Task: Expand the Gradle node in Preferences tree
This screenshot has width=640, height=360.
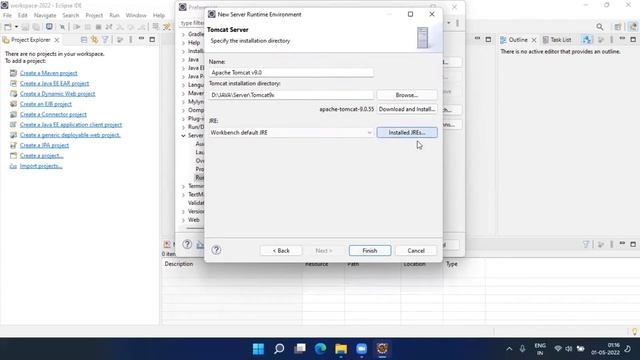Action: [x=183, y=34]
